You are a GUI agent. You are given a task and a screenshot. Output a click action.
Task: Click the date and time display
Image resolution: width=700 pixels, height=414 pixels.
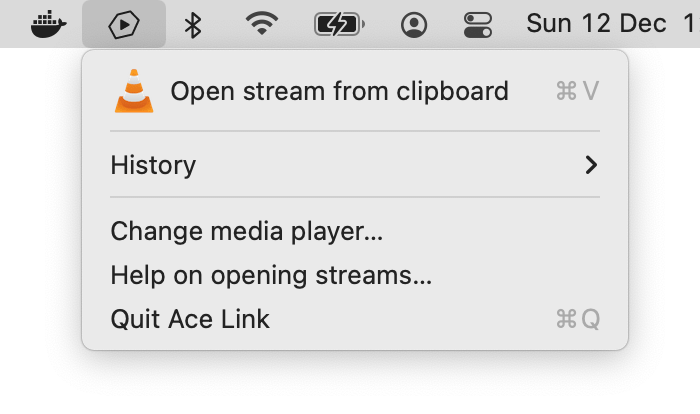point(610,24)
